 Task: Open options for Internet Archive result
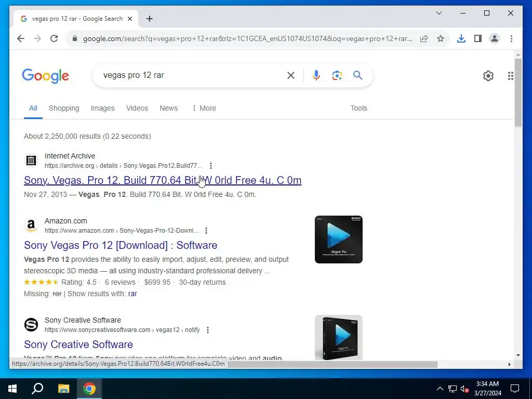211,166
